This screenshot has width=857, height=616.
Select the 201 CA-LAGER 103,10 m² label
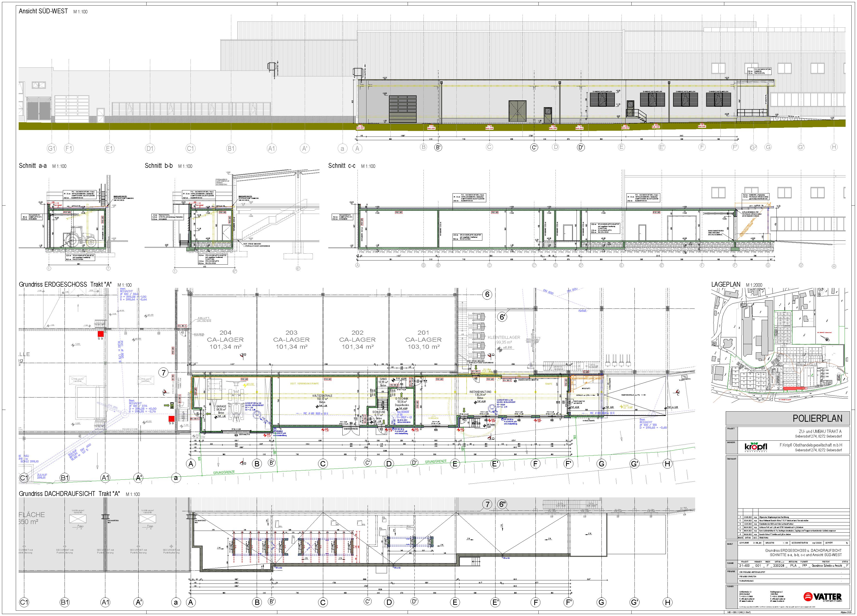click(x=423, y=340)
